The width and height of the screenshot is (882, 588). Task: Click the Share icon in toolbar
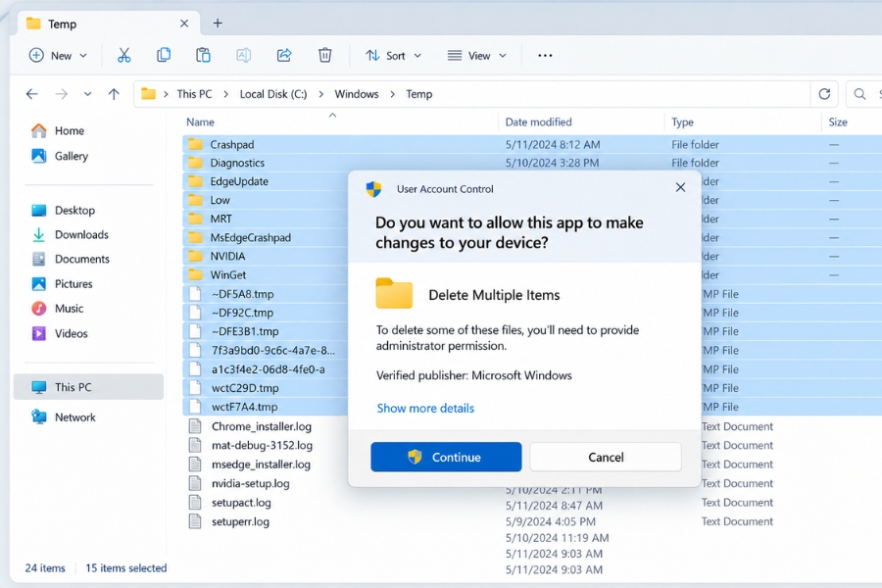coord(284,55)
